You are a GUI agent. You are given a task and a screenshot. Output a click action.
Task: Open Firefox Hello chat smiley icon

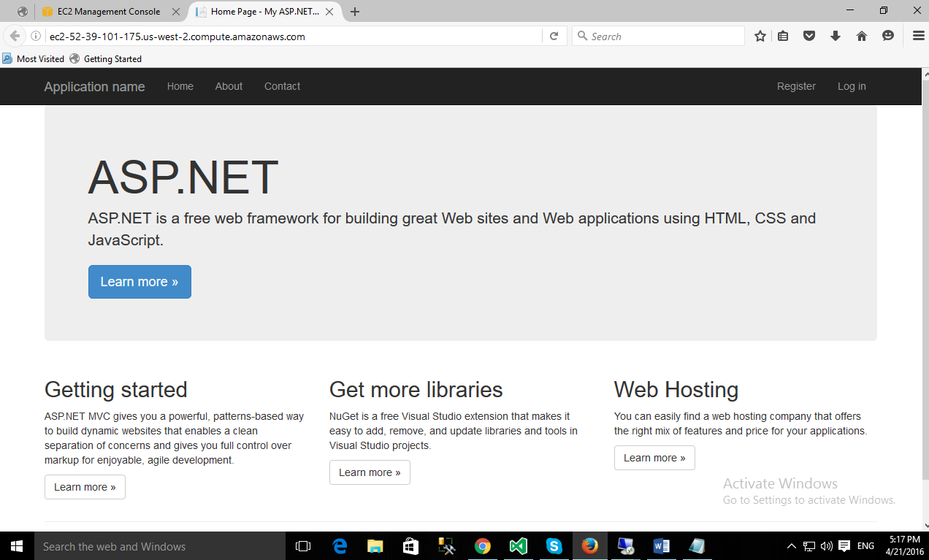pyautogui.click(x=888, y=36)
